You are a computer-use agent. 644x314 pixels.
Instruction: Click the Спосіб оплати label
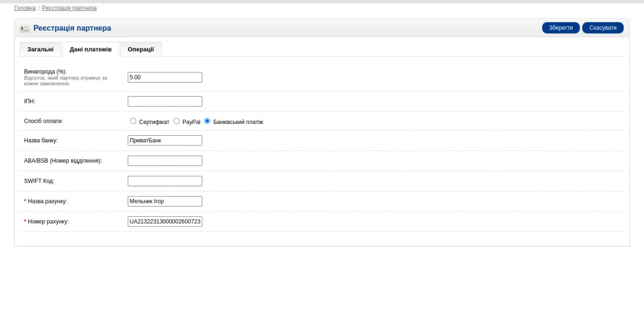[x=43, y=121]
